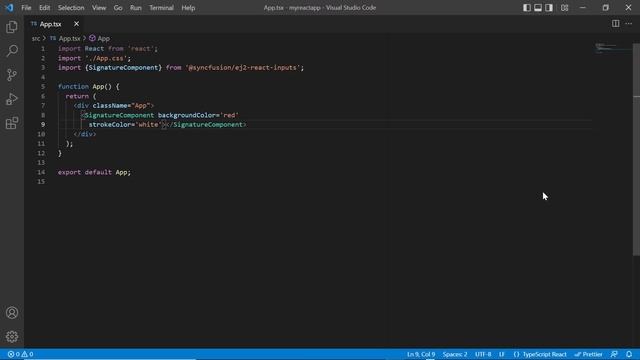Open the Terminal menu
640x360 pixels.
161,8
